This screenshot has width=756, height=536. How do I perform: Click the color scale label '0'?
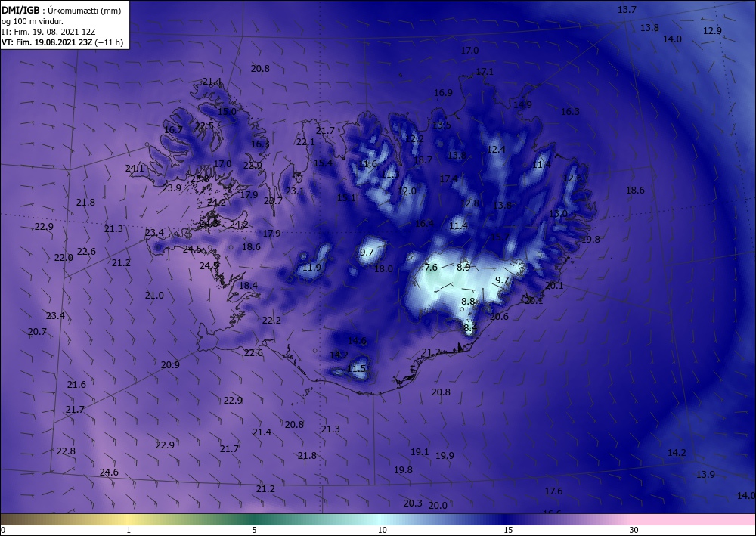[3, 530]
